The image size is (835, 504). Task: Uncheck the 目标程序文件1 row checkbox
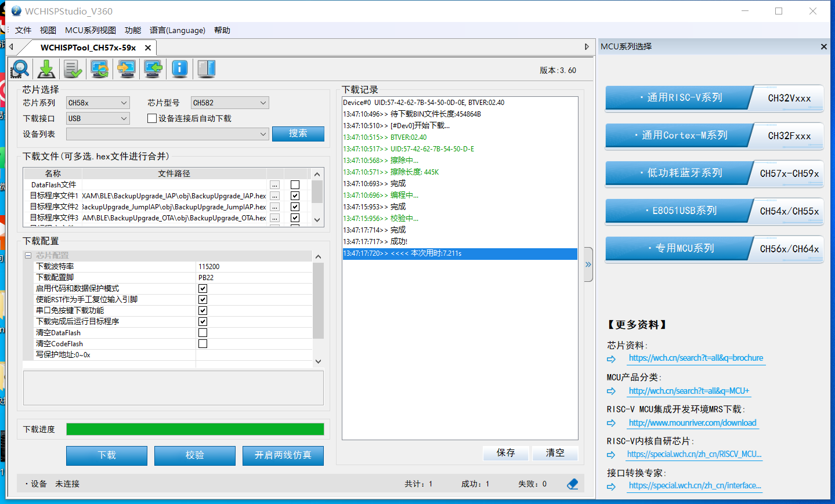295,196
